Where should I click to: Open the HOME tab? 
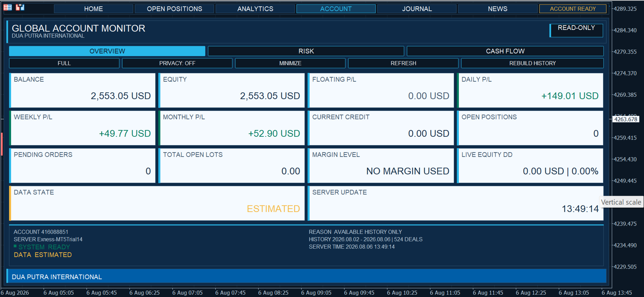[x=94, y=9]
